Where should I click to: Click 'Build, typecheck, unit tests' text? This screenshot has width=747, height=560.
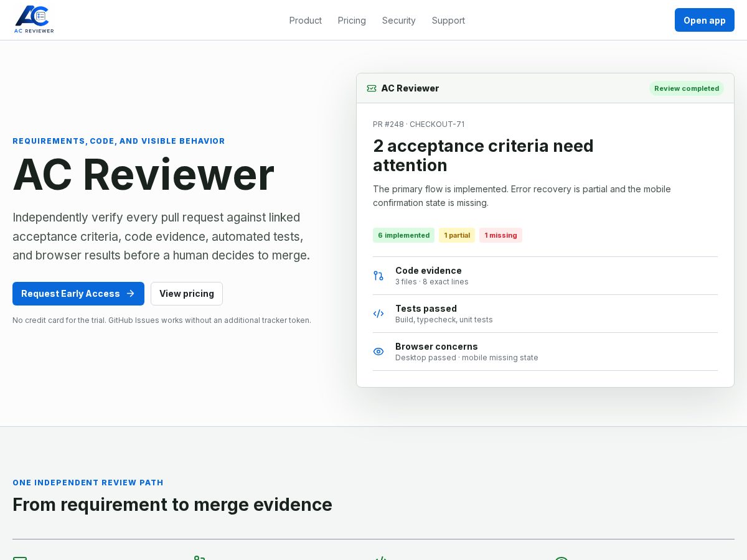[444, 320]
